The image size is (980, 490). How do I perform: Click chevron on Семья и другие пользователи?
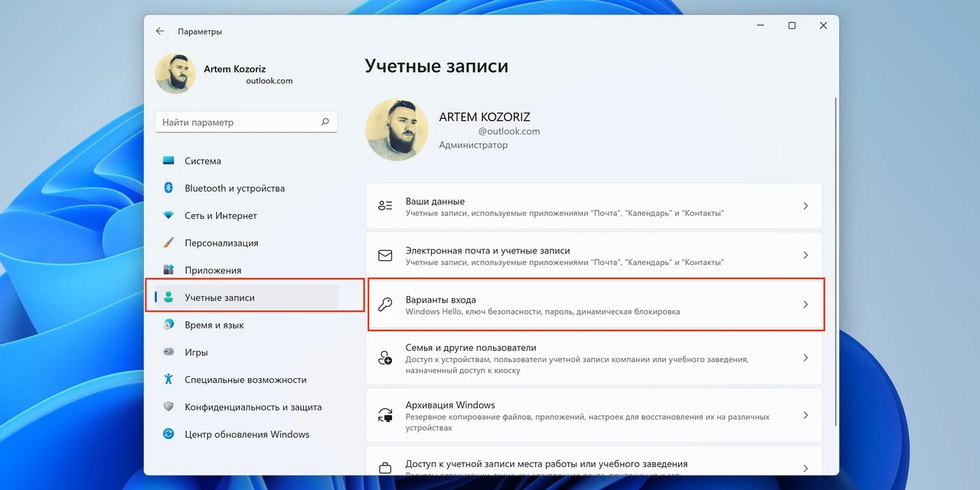(x=805, y=358)
